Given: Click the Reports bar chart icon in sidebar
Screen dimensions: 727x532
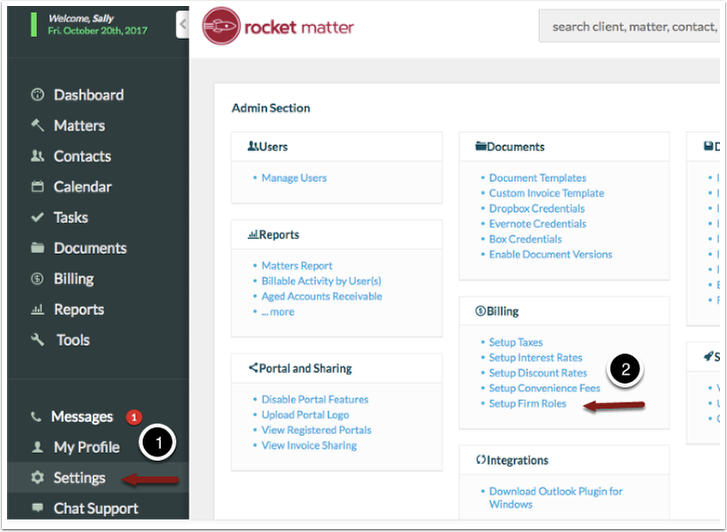Looking at the screenshot, I should coord(37,309).
